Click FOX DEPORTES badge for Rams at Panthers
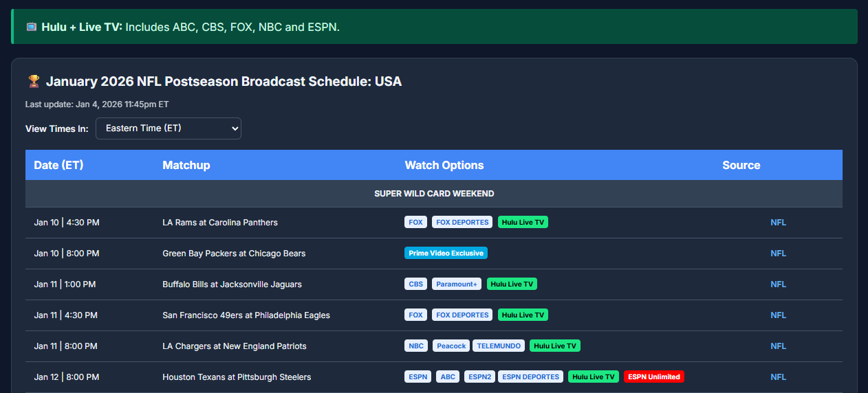 462,222
